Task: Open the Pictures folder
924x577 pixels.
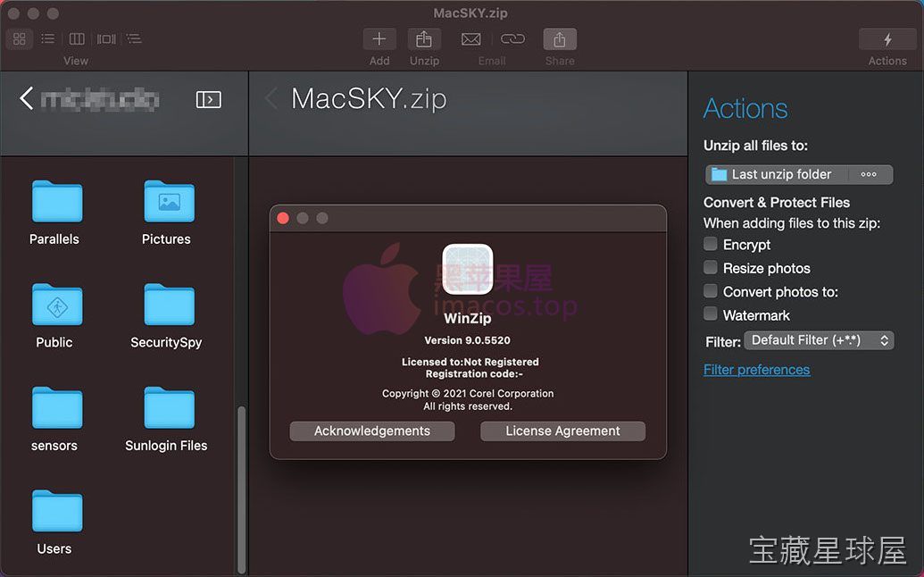Action: pos(169,202)
